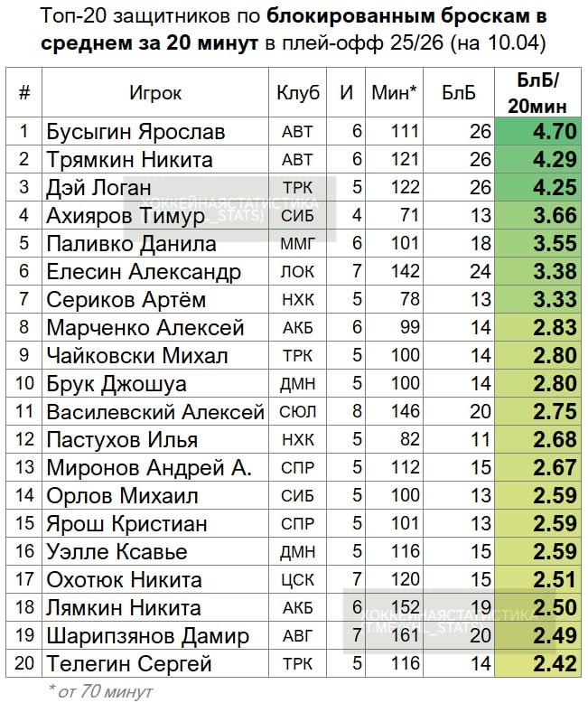Click the rank number column header #
Image resolution: width=588 pixels, height=703 pixels.
(24, 93)
